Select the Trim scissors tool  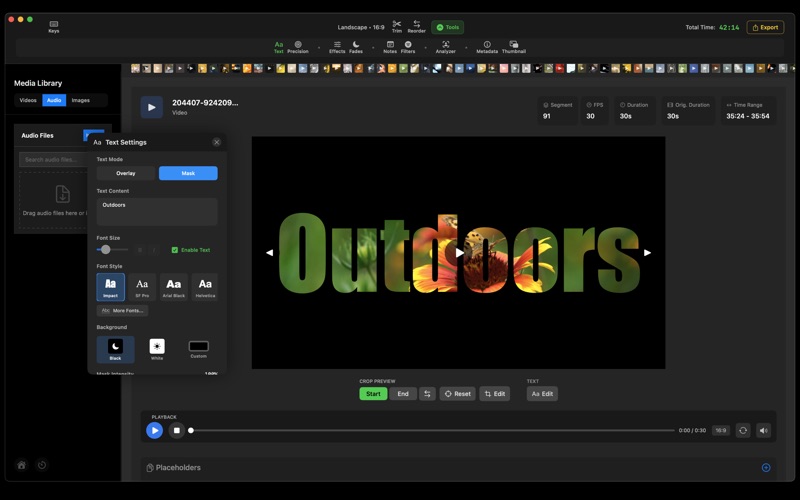coord(396,27)
